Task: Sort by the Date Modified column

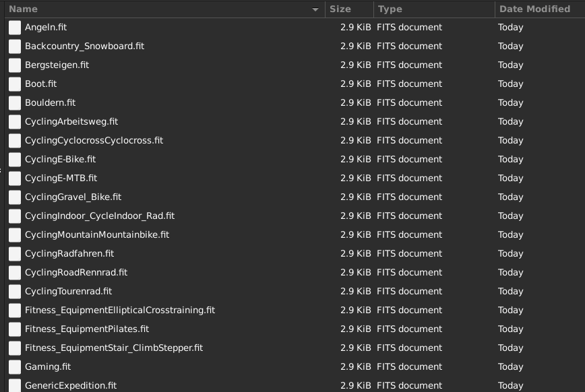Action: pos(534,9)
